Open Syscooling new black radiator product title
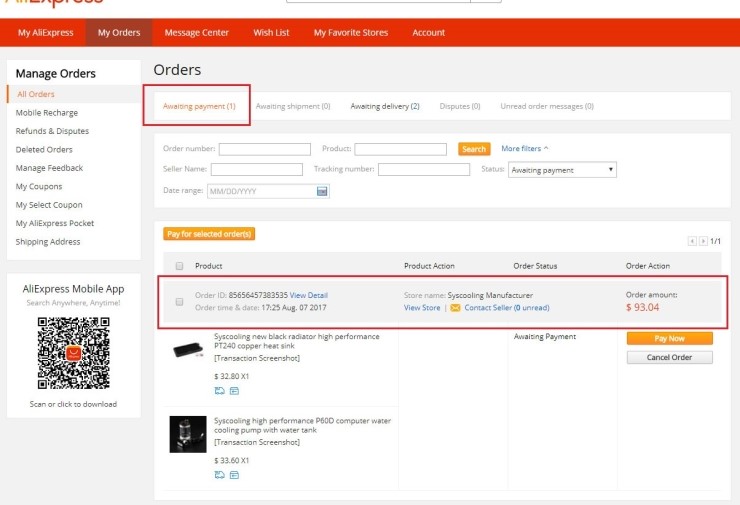Screen dimensions: 740x505 (297, 341)
